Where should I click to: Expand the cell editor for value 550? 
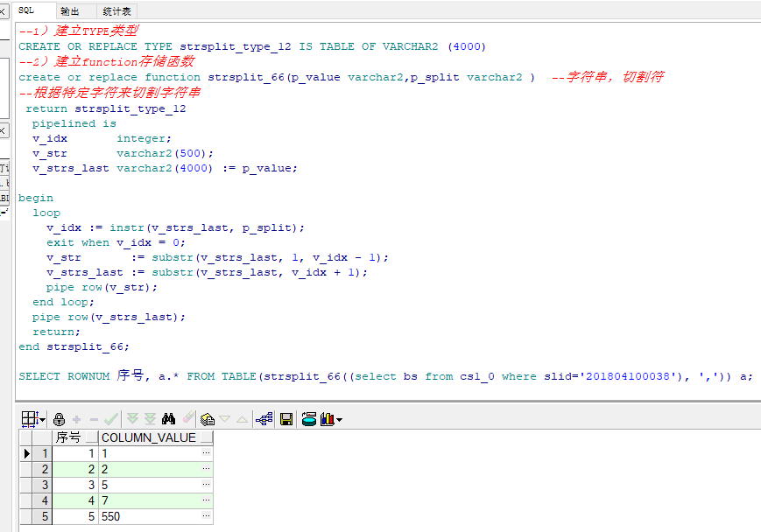pos(207,516)
